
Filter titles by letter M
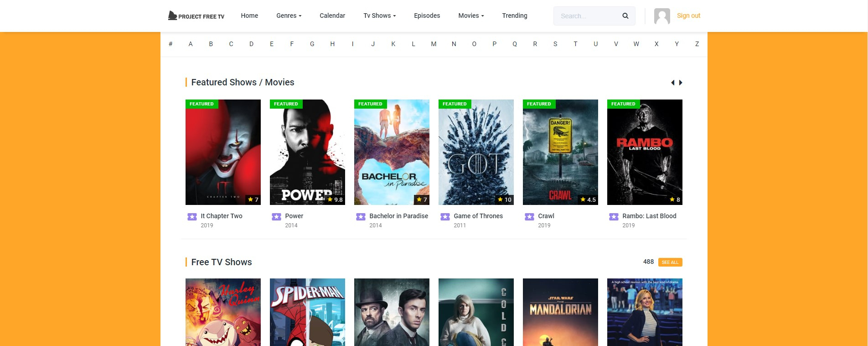point(434,44)
